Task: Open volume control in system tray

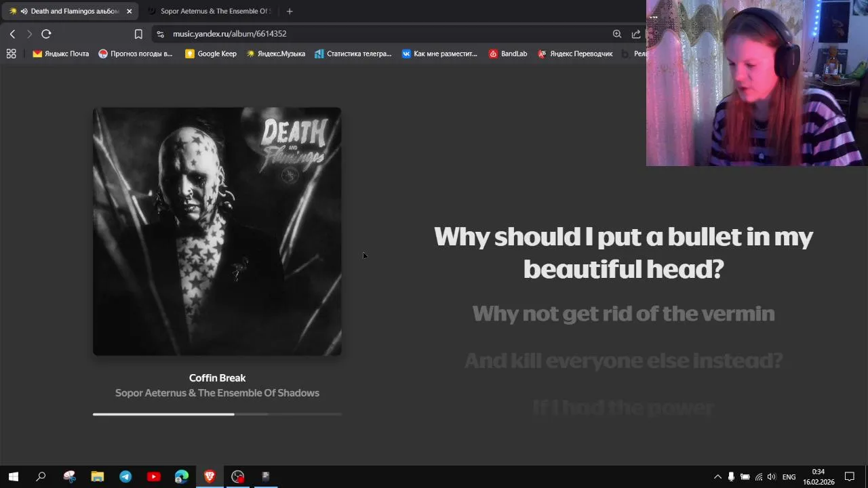Action: click(x=771, y=477)
